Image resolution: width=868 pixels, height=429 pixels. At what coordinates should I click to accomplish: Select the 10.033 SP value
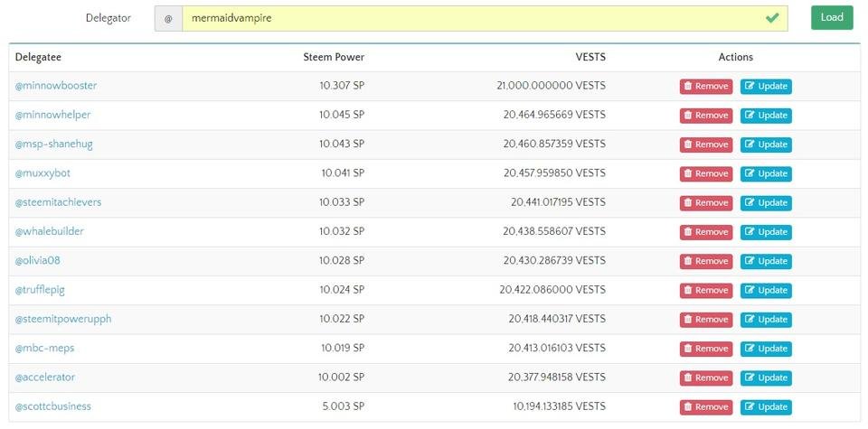click(342, 202)
